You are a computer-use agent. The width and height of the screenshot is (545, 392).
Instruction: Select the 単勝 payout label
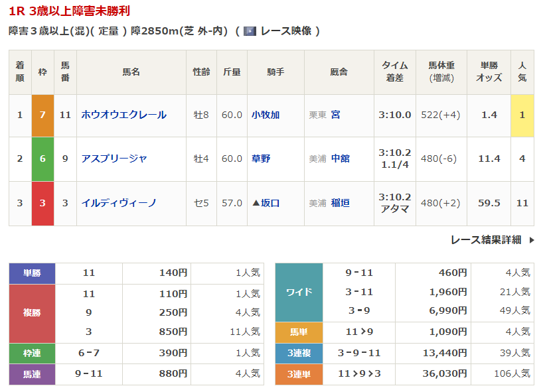click(x=32, y=273)
